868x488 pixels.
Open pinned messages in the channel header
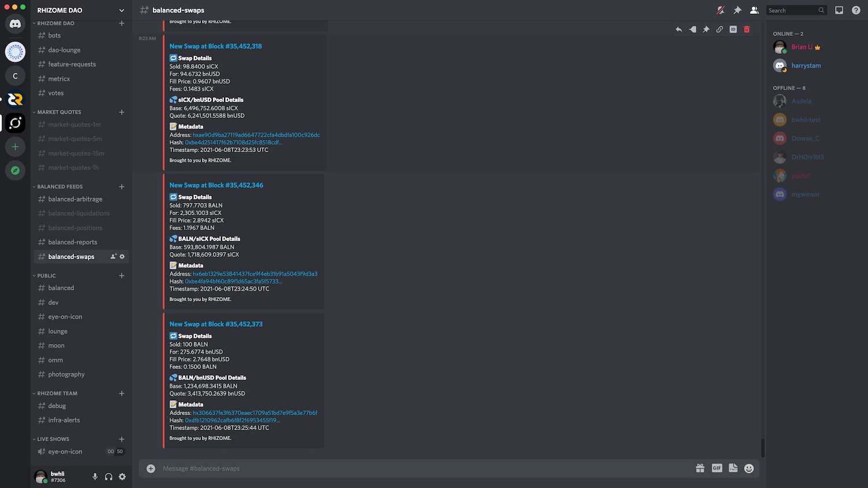click(x=737, y=10)
